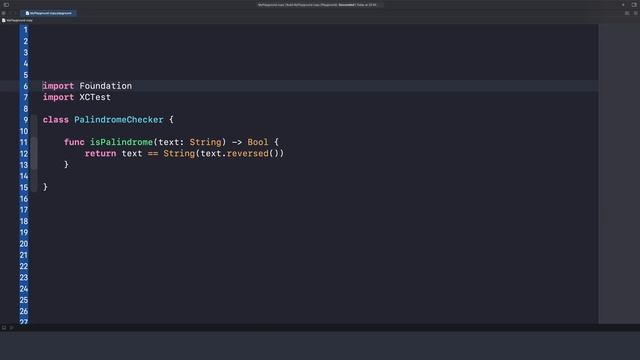Image resolution: width=640 pixels, height=360 pixels.
Task: Click the 'Foundation' import text
Action: click(x=106, y=86)
